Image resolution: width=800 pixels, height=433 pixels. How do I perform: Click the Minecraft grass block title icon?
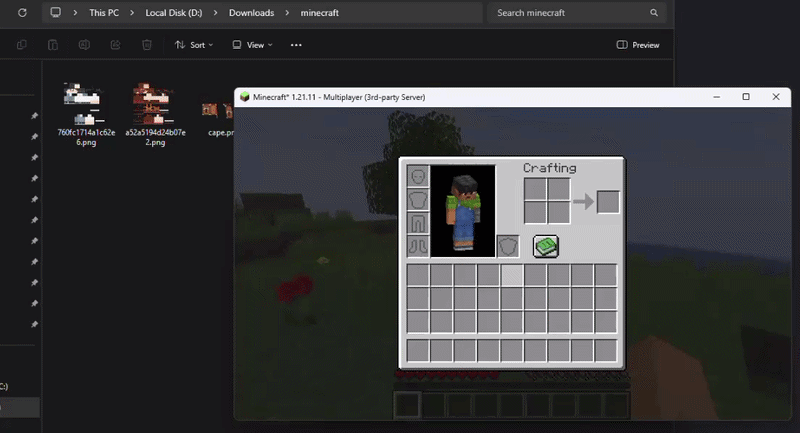point(244,97)
